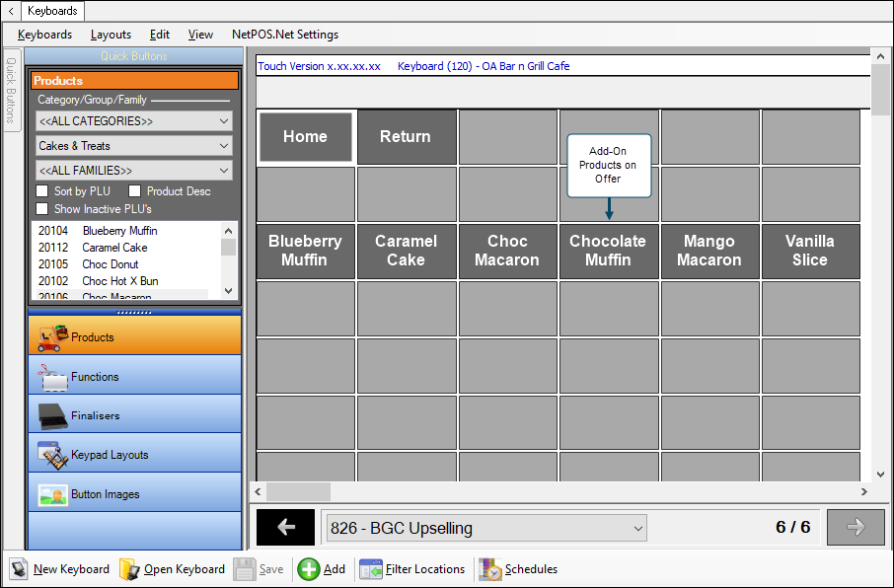Select the Button Images panel icon
894x588 pixels.
point(52,494)
